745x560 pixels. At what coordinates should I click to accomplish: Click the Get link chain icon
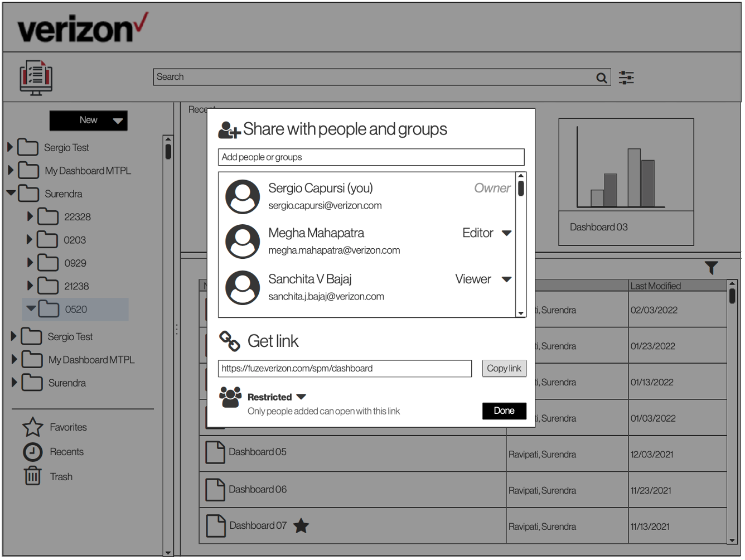[229, 341]
